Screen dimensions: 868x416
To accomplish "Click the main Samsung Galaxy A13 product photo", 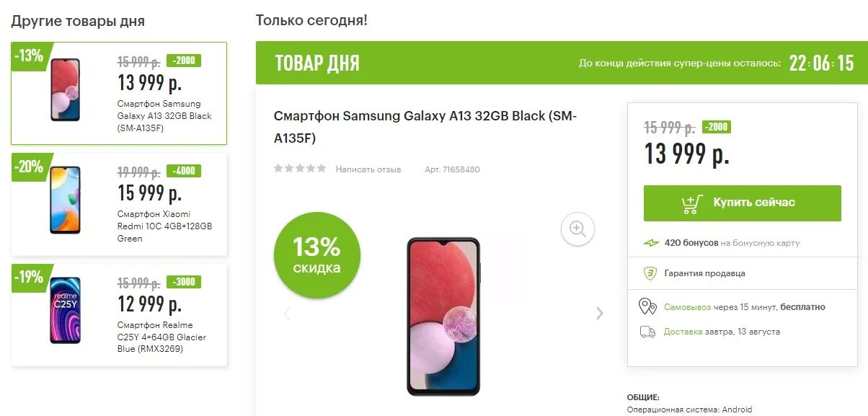I will pos(443,317).
